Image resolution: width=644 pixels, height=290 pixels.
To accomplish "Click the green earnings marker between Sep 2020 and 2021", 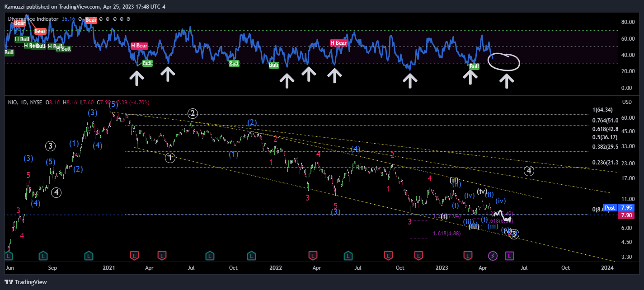I will pos(89,256).
